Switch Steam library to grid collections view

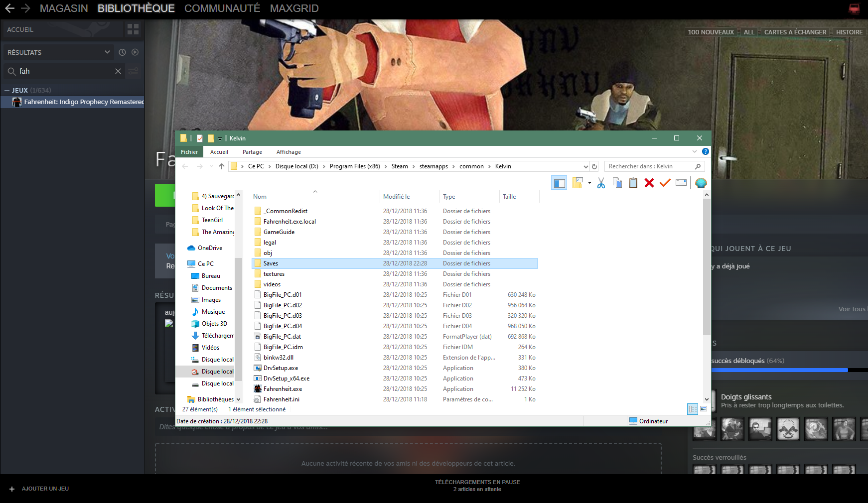click(x=133, y=29)
